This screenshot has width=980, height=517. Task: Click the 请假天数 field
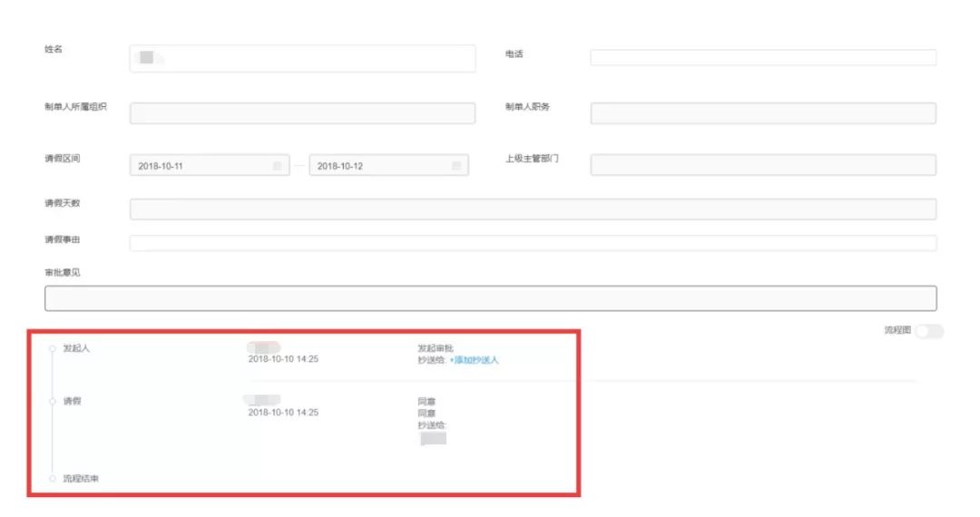[x=533, y=210]
